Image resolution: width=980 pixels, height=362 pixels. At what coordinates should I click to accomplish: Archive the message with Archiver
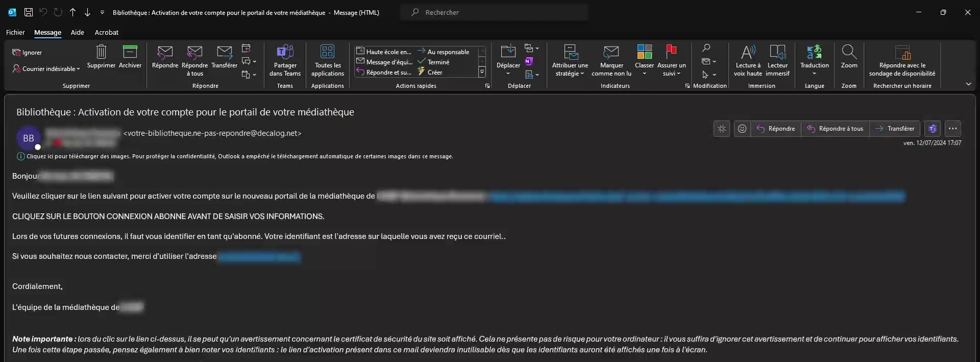pos(130,53)
